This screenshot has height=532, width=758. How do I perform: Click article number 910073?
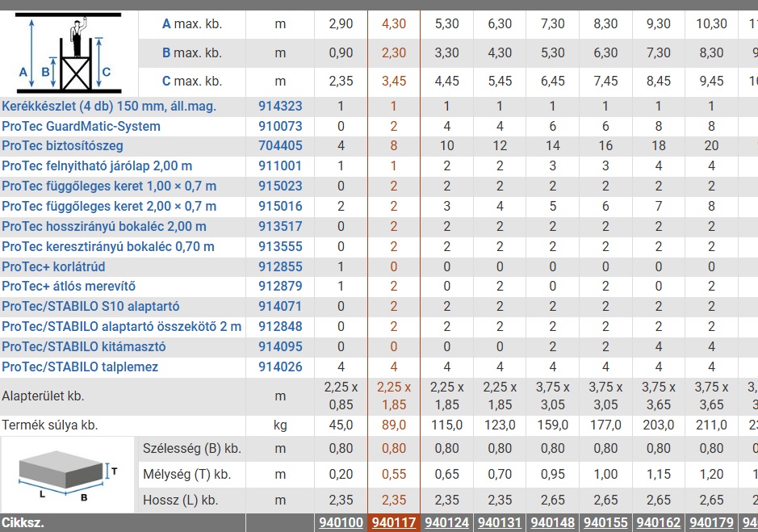pyautogui.click(x=280, y=126)
